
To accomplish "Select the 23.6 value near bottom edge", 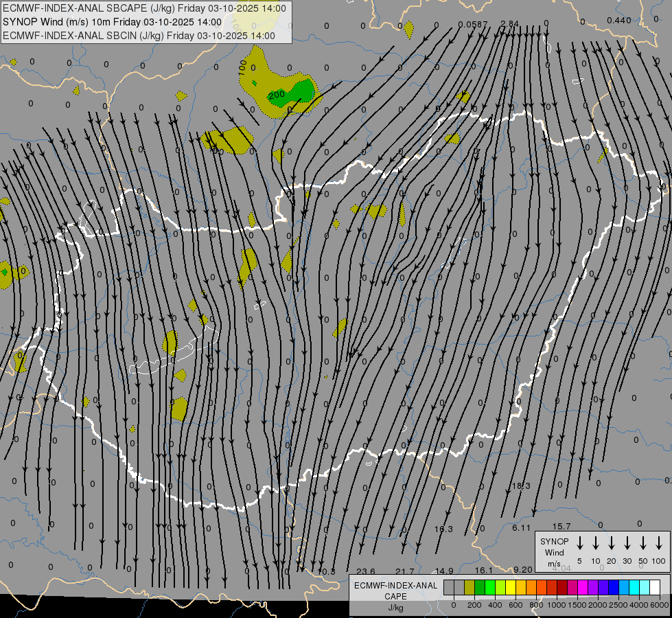I will [x=366, y=571].
